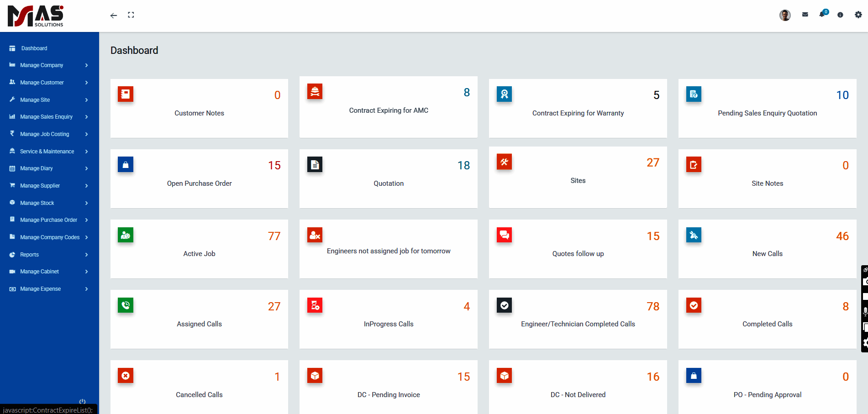Click the back arrow icon in header
The width and height of the screenshot is (868, 414).
114,16
